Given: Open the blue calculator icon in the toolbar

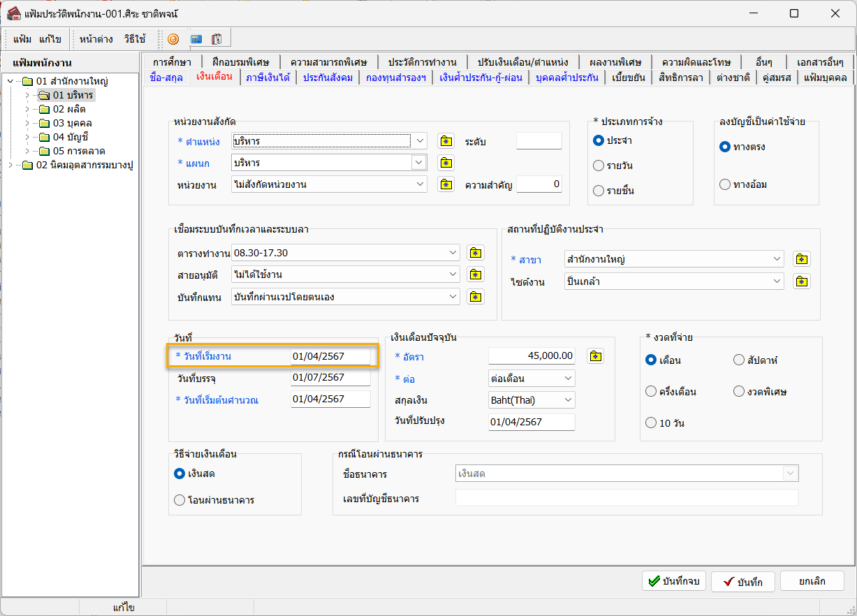Looking at the screenshot, I should [196, 39].
